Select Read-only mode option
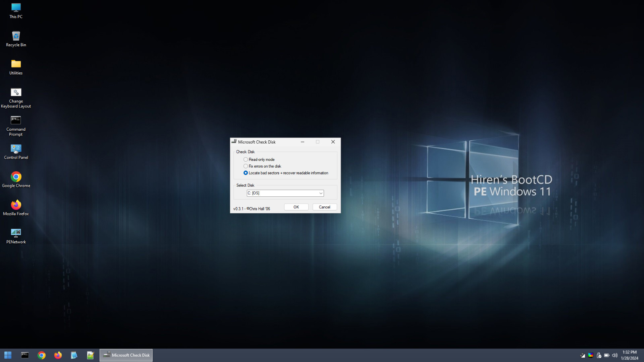 (x=246, y=159)
